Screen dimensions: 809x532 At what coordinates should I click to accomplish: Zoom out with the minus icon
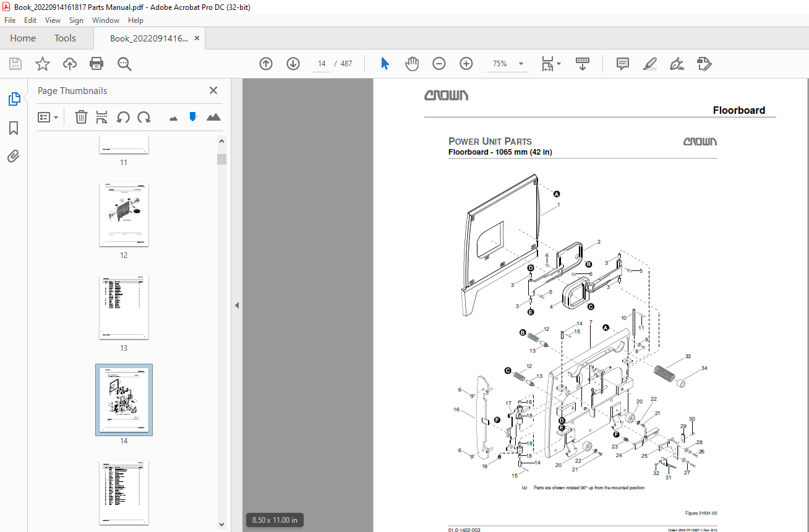(439, 64)
